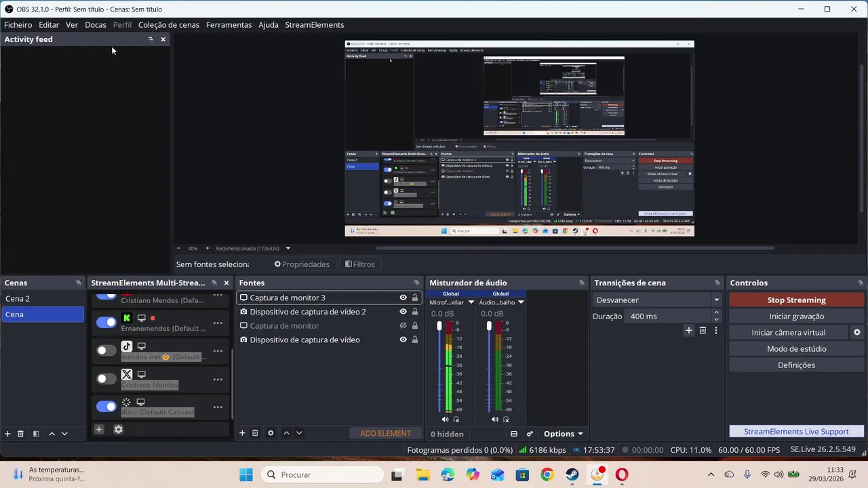Open the Docas menu
The width and height of the screenshot is (868, 488).
click(96, 24)
